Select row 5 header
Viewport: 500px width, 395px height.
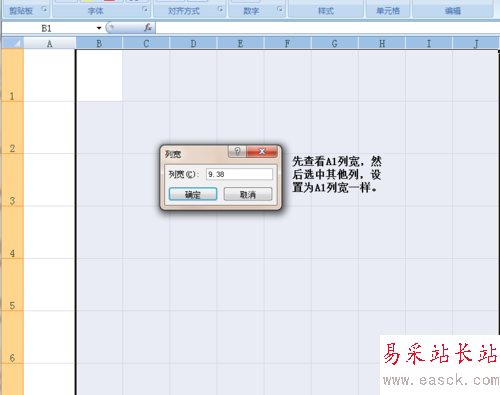tap(12, 284)
